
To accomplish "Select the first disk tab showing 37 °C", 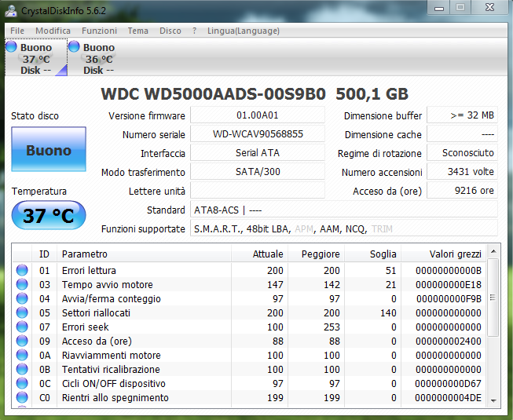I will (36, 57).
